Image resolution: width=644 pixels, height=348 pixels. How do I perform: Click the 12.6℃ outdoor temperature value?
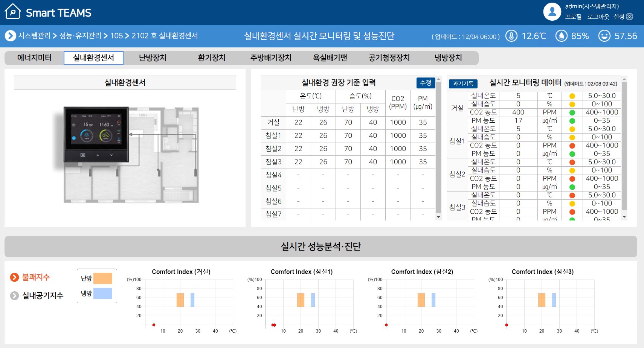(534, 36)
